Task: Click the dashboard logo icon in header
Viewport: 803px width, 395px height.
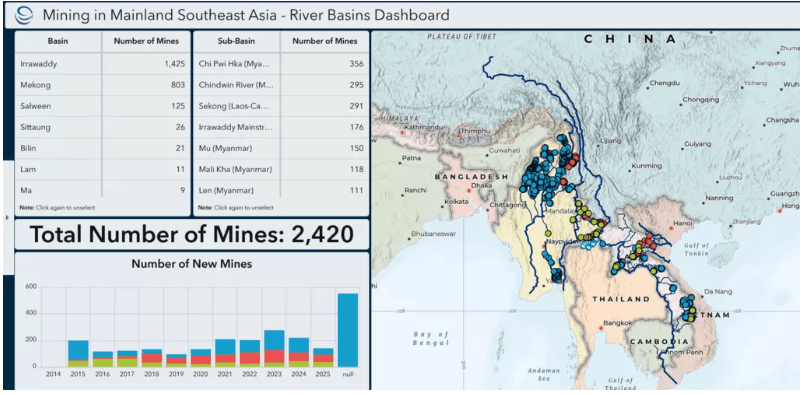Action: point(24,14)
